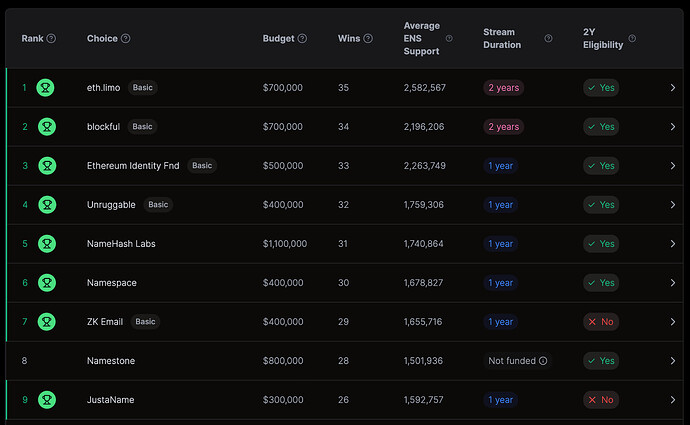Select the Namestone choice name
690x425 pixels.
pyautogui.click(x=111, y=361)
